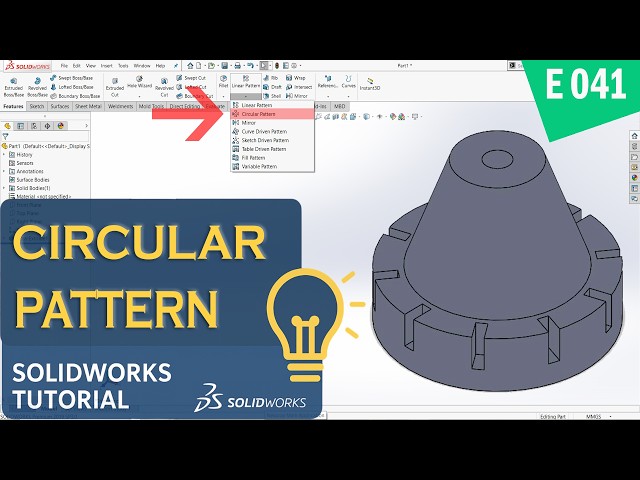The width and height of the screenshot is (640, 480).
Task: Toggle Instant3D on or off
Action: tap(370, 84)
